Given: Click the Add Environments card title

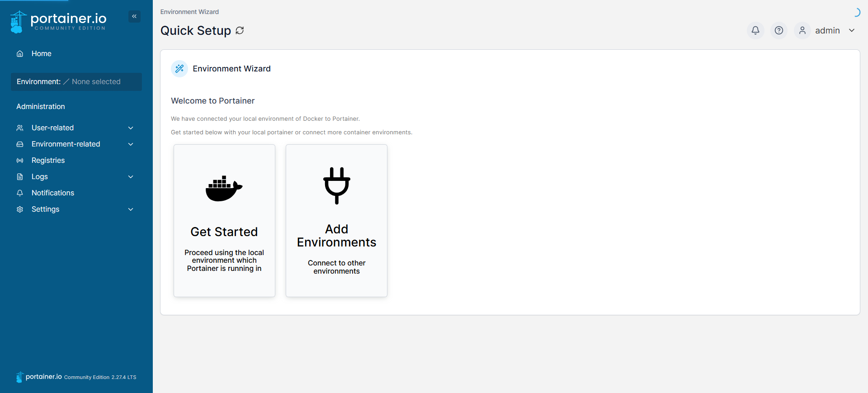Looking at the screenshot, I should pyautogui.click(x=337, y=236).
